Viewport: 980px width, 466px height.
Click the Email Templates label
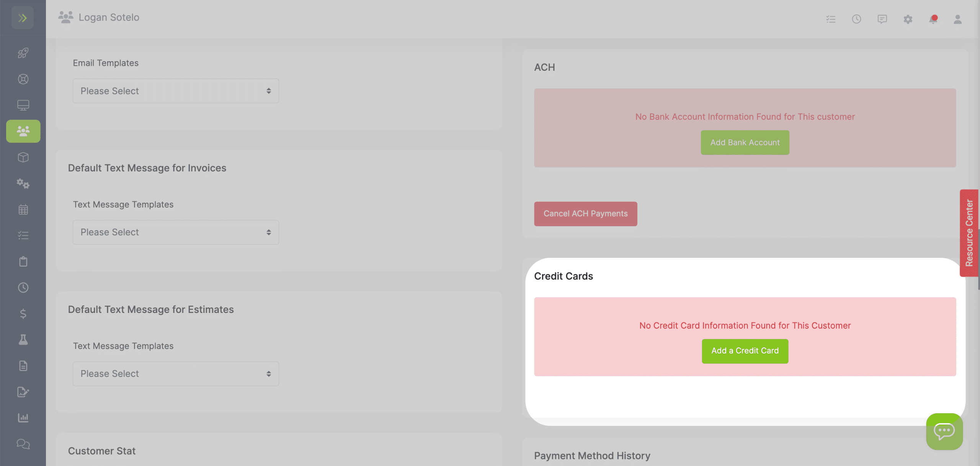click(106, 63)
